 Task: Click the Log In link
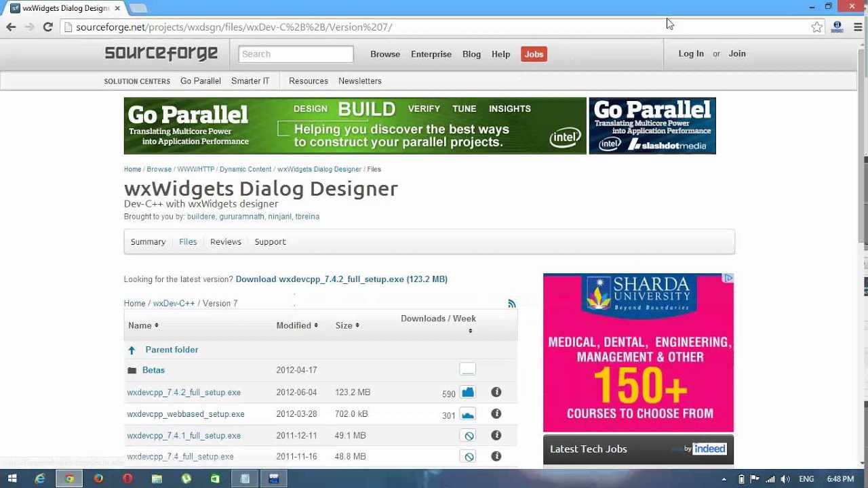pos(691,54)
